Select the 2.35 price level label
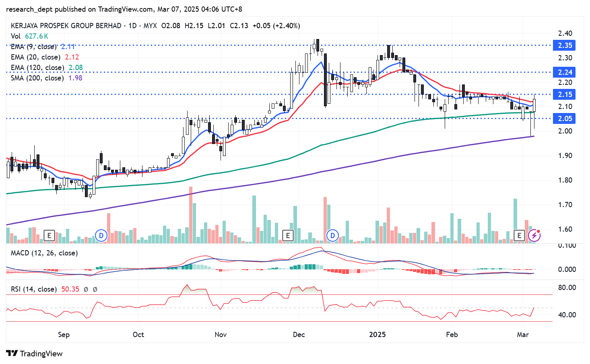Image resolution: width=590 pixels, height=364 pixels. tap(565, 45)
